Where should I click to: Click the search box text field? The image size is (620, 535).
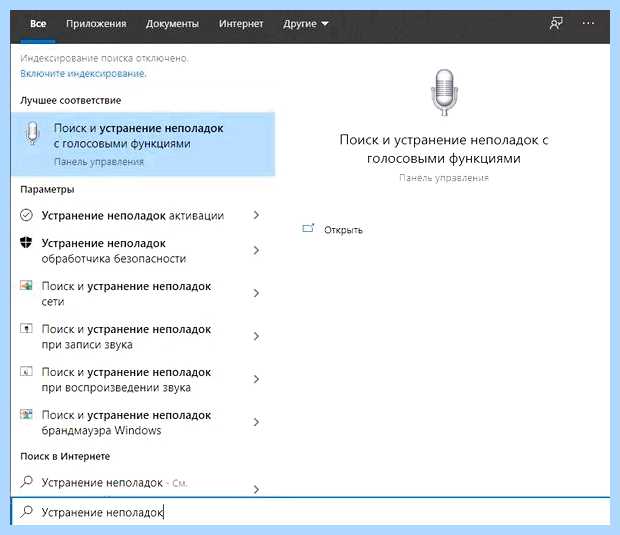[311, 512]
